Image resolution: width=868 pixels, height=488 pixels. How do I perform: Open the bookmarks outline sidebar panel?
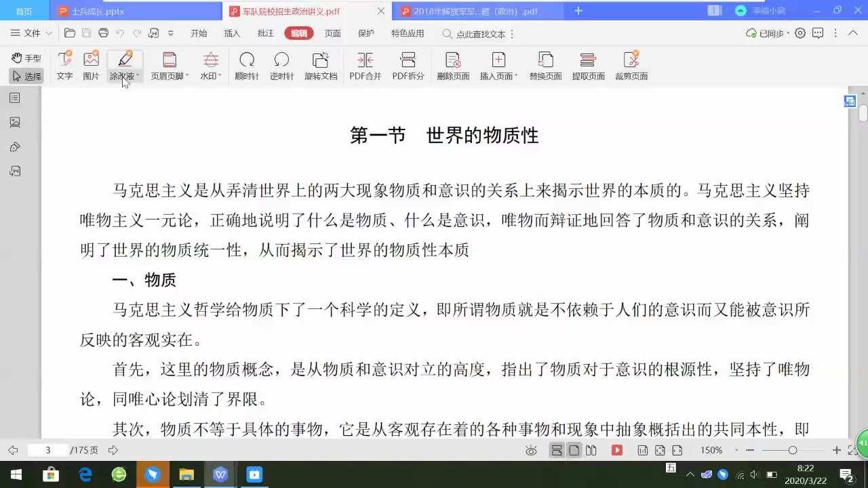[x=15, y=98]
